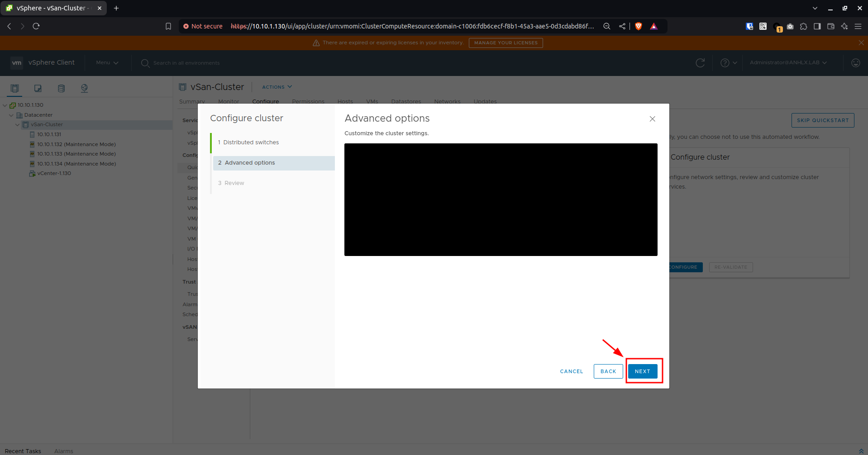
Task: Open the Networking inventory view icon
Action: click(84, 88)
